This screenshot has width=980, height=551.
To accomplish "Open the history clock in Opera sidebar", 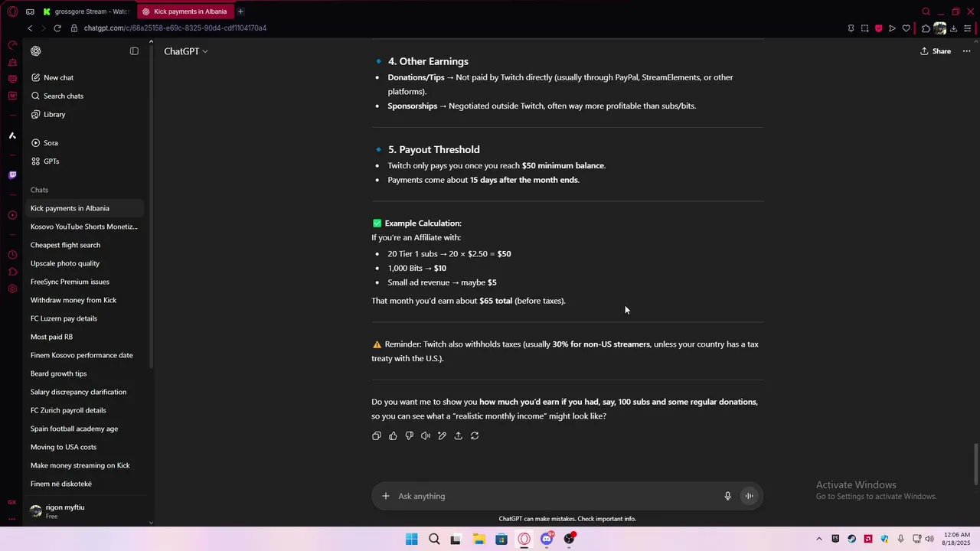I will (12, 255).
